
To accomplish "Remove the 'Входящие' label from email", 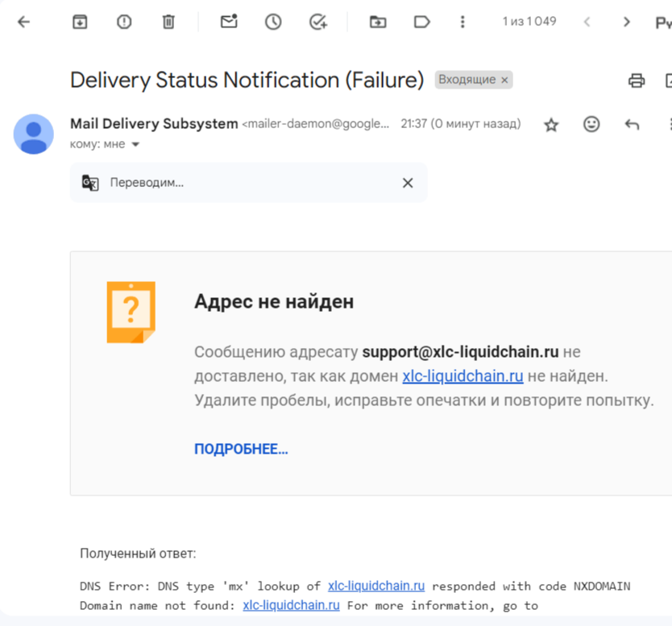I will pyautogui.click(x=505, y=81).
